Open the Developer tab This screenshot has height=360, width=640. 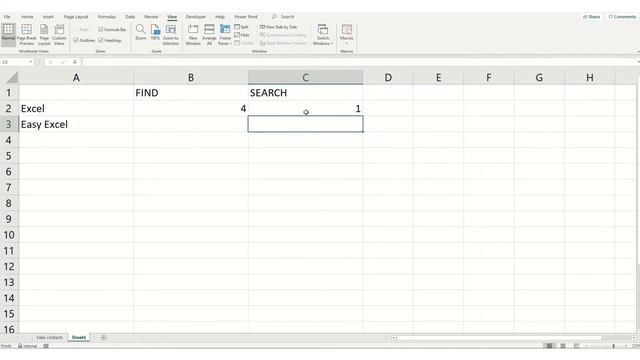point(196,17)
